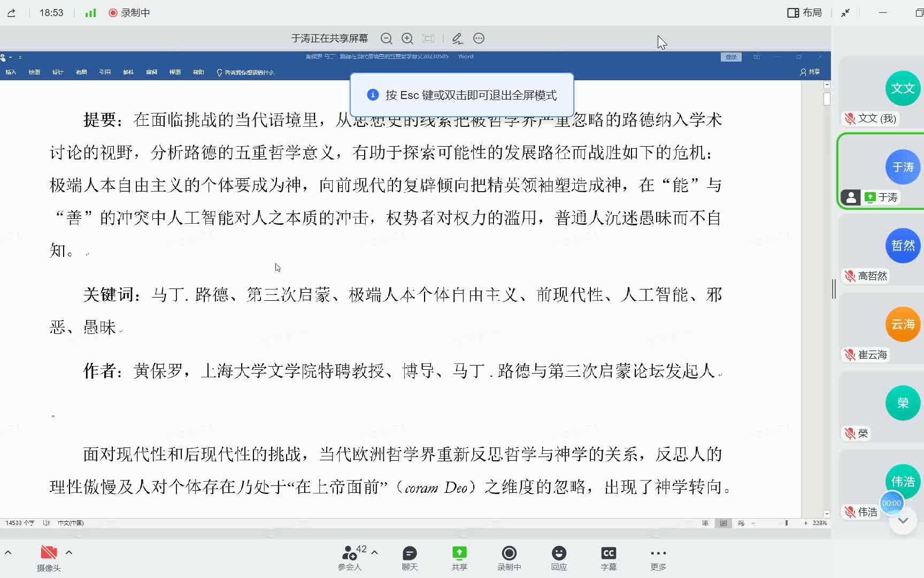The height and width of the screenshot is (578, 924).
Task: Click muted mic icon beside 崔云海
Action: click(850, 355)
